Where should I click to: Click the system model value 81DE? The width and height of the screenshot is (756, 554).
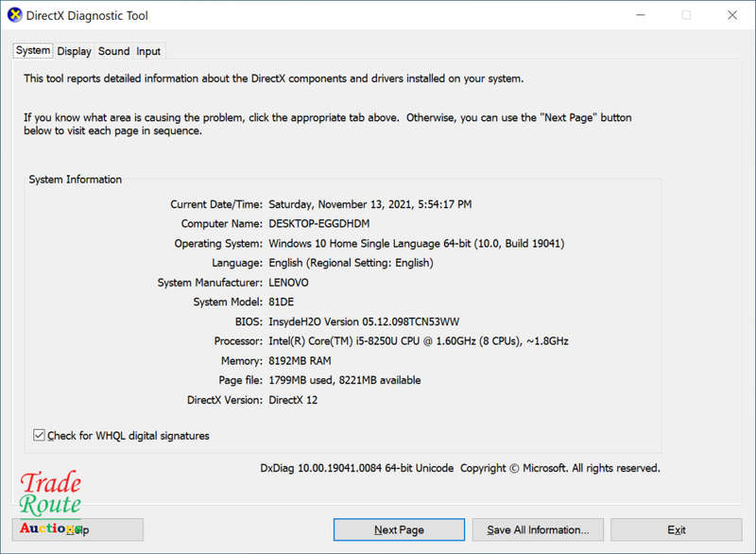tap(281, 302)
